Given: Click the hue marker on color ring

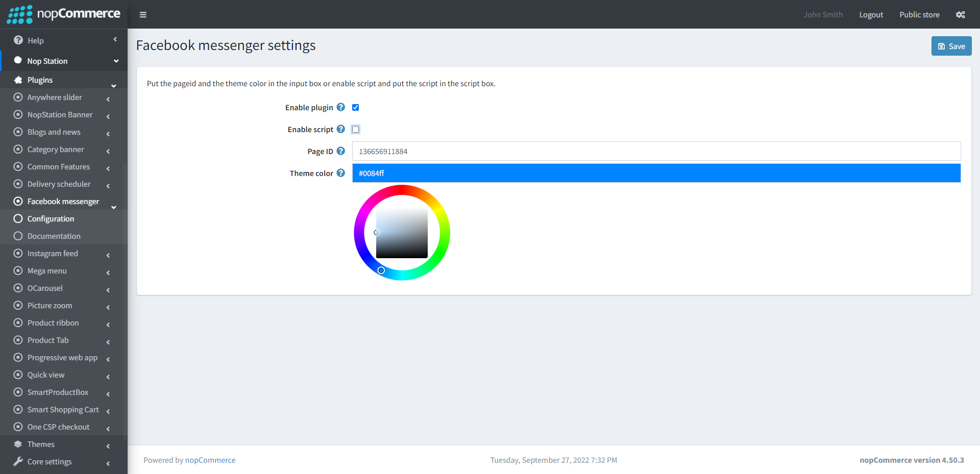Looking at the screenshot, I should [x=381, y=270].
